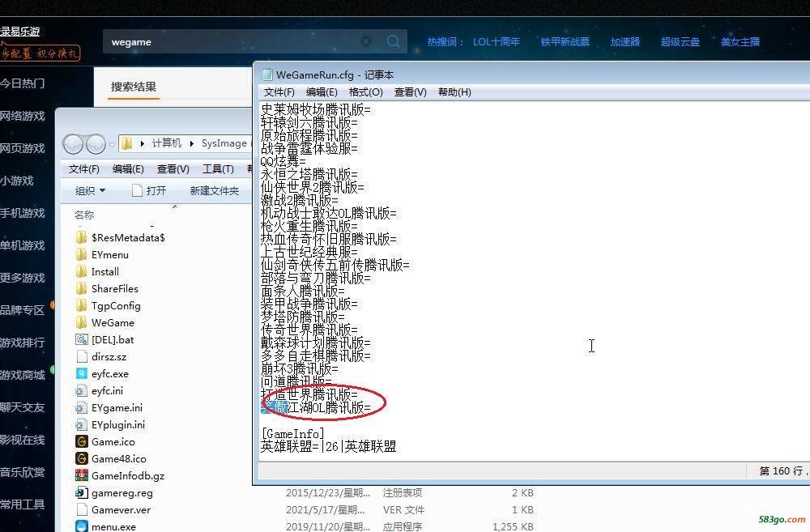Go to 影视在线 in the sidebar

point(22,440)
